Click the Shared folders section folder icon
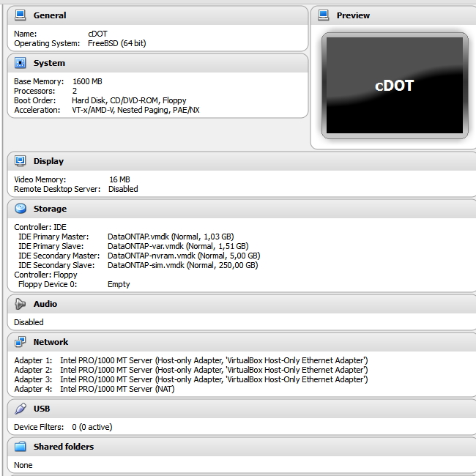 tap(21, 447)
